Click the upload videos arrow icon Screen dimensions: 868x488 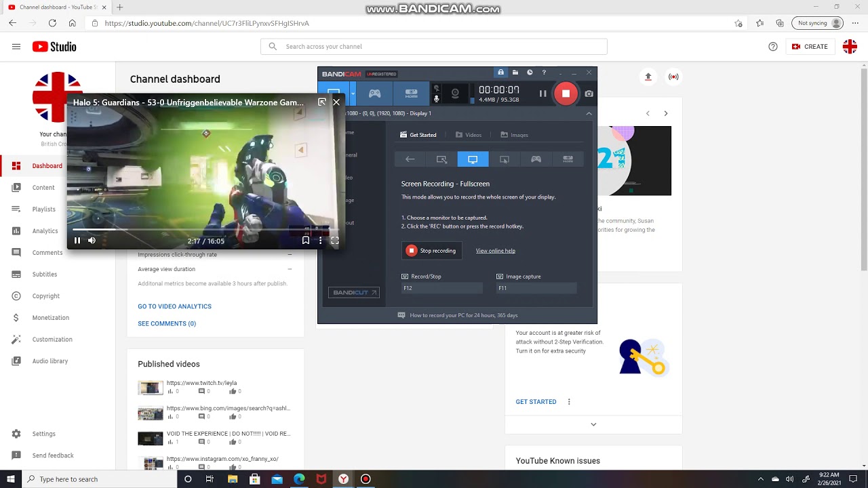pos(648,77)
